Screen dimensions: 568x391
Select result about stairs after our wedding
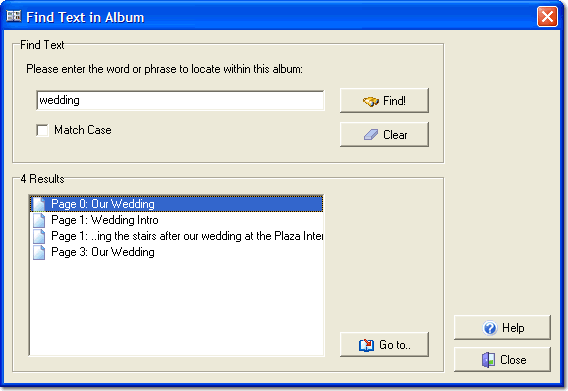pos(176,236)
